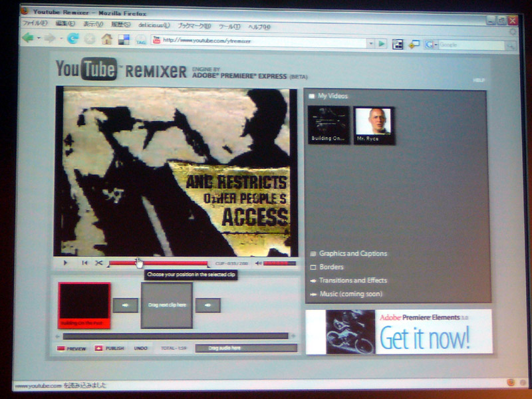532x399 pixels.
Task: Play the clip in the preview player
Action: click(65, 263)
